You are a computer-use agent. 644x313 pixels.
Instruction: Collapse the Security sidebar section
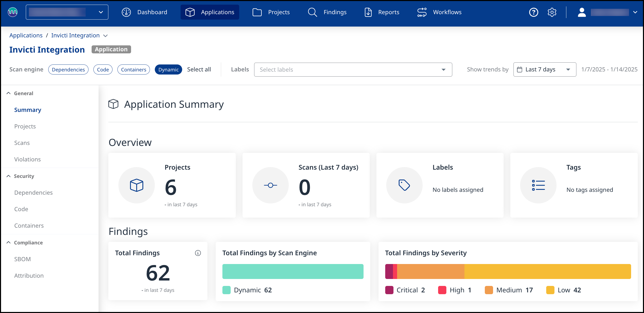(9, 176)
